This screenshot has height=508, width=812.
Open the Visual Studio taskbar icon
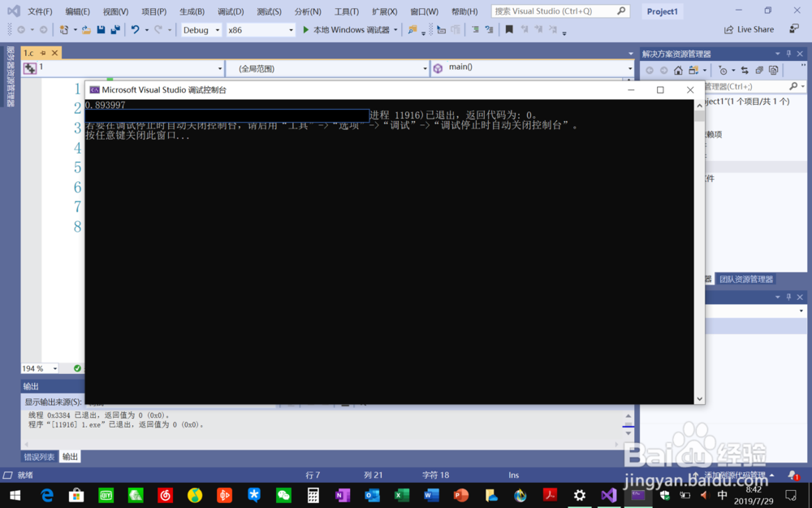pyautogui.click(x=608, y=496)
